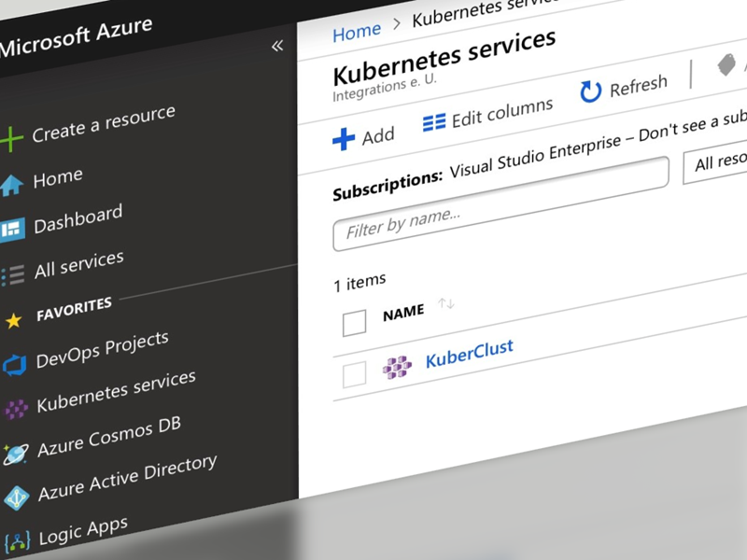The width and height of the screenshot is (747, 560).
Task: Click the Azure Cosmos DB planet icon
Action: click(16, 454)
